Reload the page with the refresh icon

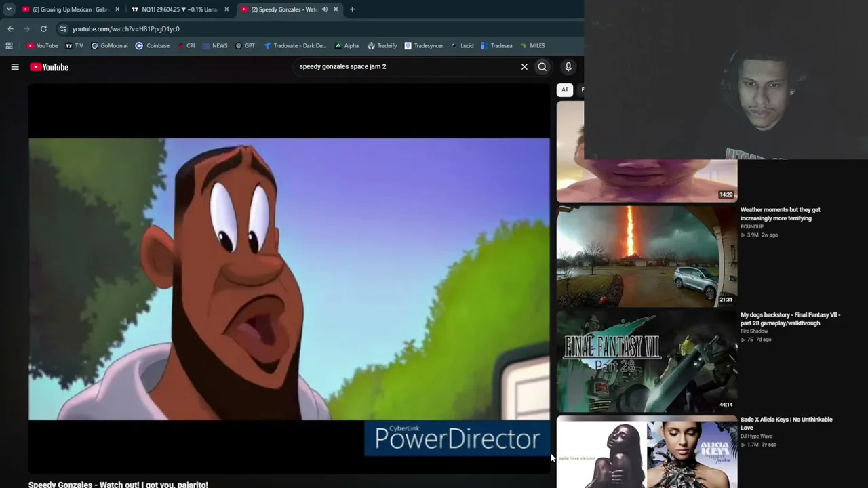click(x=43, y=29)
